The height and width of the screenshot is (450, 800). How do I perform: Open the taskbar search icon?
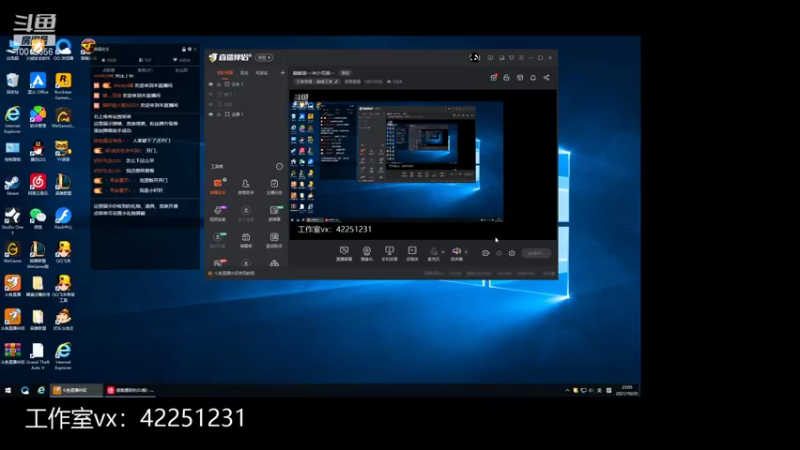tap(24, 390)
